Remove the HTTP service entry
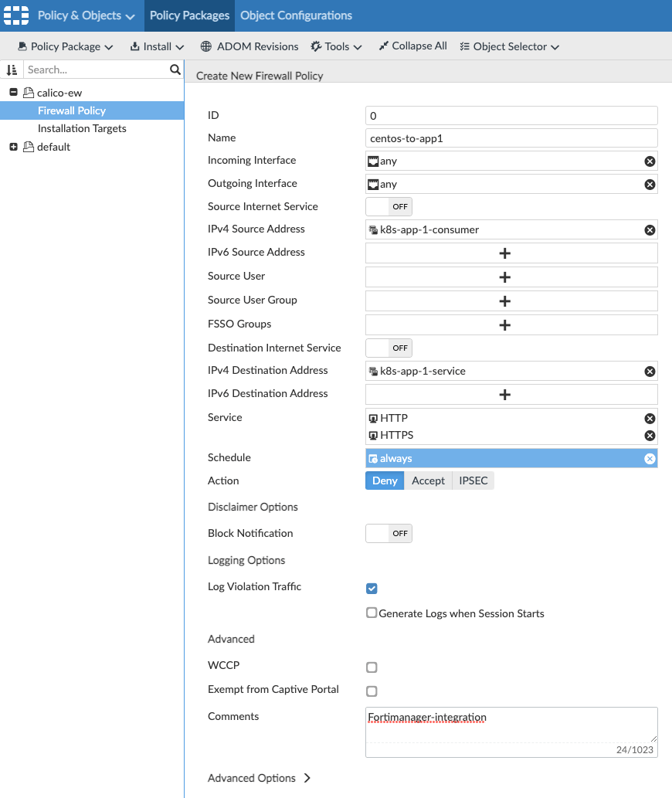The width and height of the screenshot is (672, 798). point(650,419)
